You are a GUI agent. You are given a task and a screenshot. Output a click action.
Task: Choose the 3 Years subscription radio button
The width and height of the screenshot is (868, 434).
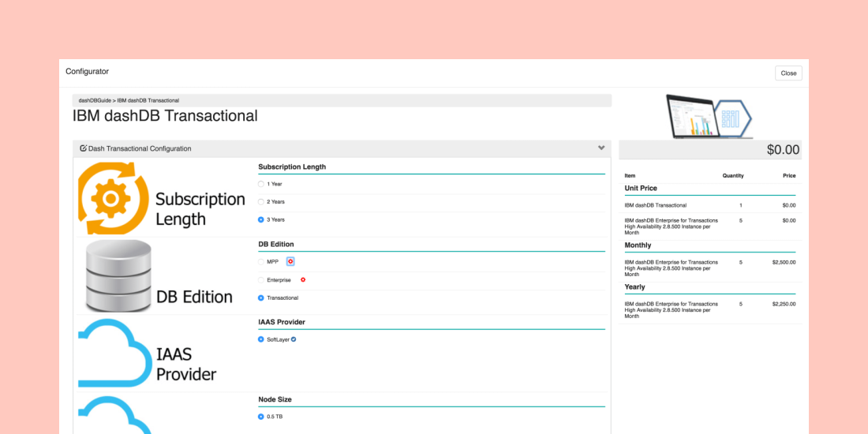(x=261, y=219)
